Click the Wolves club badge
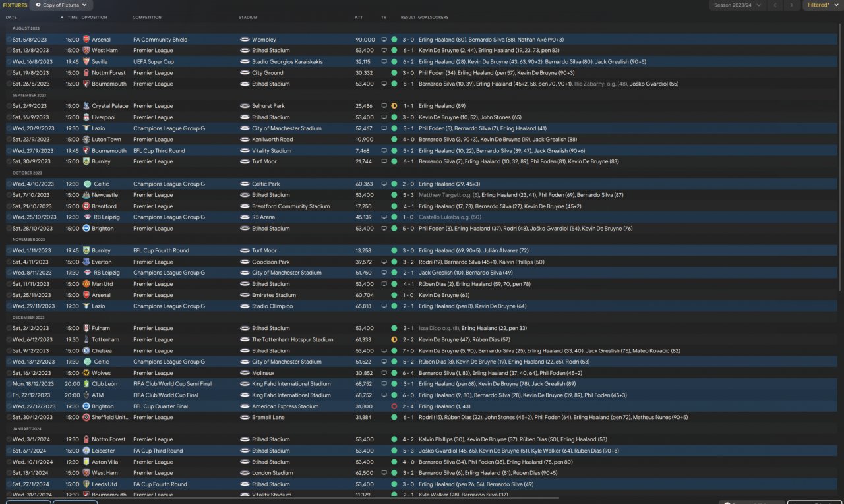The width and height of the screenshot is (844, 504). click(86, 373)
